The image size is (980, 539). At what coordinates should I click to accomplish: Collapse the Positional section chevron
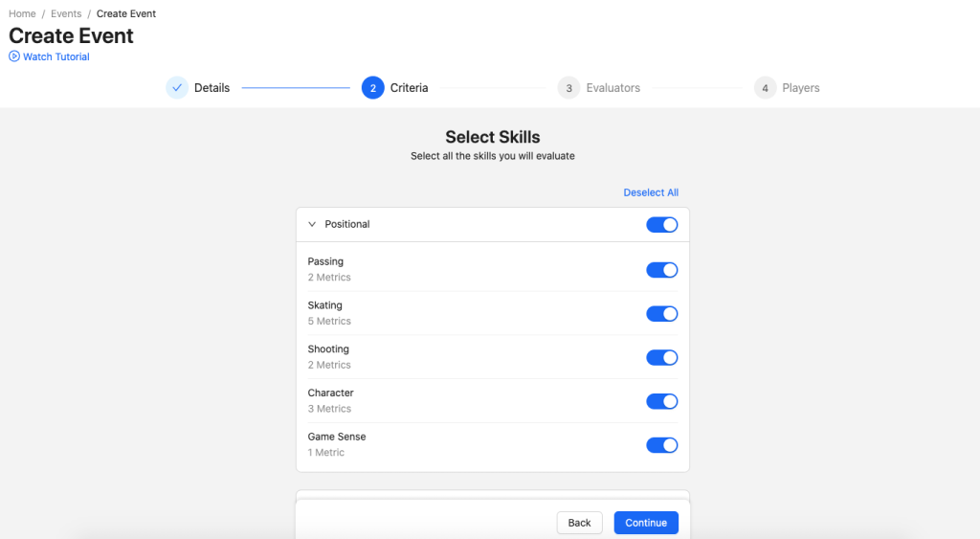[312, 224]
